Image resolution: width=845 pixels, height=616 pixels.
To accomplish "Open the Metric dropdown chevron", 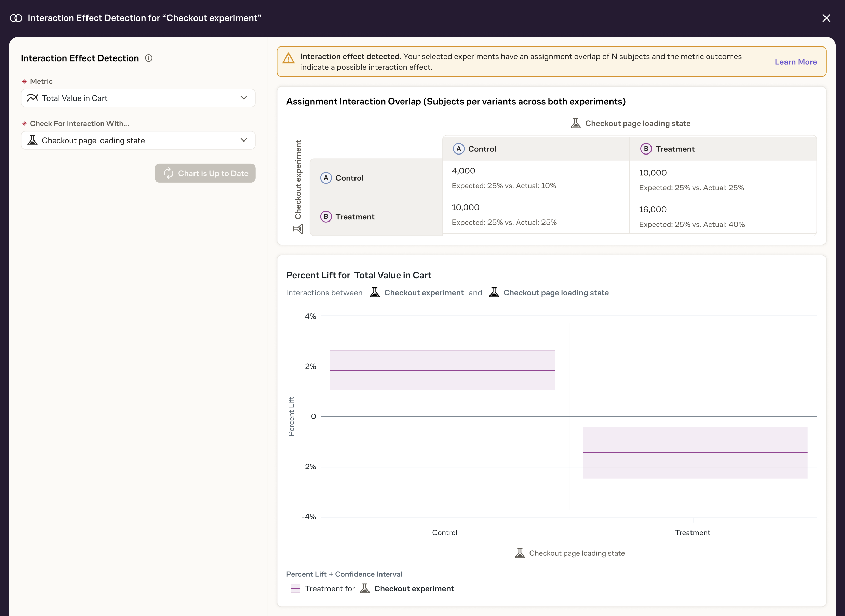I will point(243,98).
